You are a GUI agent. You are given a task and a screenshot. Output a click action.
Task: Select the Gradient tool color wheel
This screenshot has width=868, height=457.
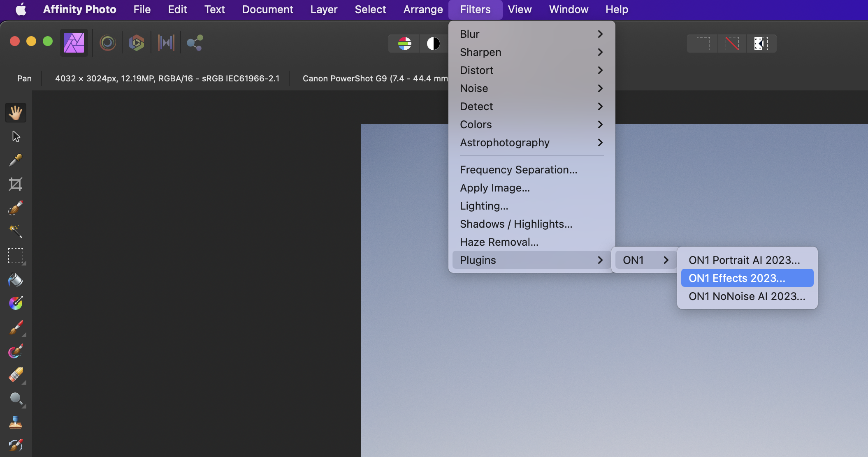16,303
